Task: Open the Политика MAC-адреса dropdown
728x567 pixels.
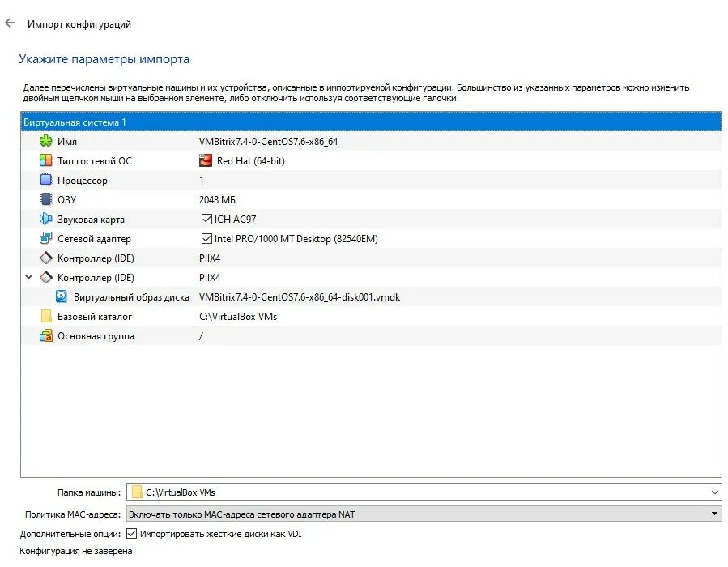Action: click(424, 514)
